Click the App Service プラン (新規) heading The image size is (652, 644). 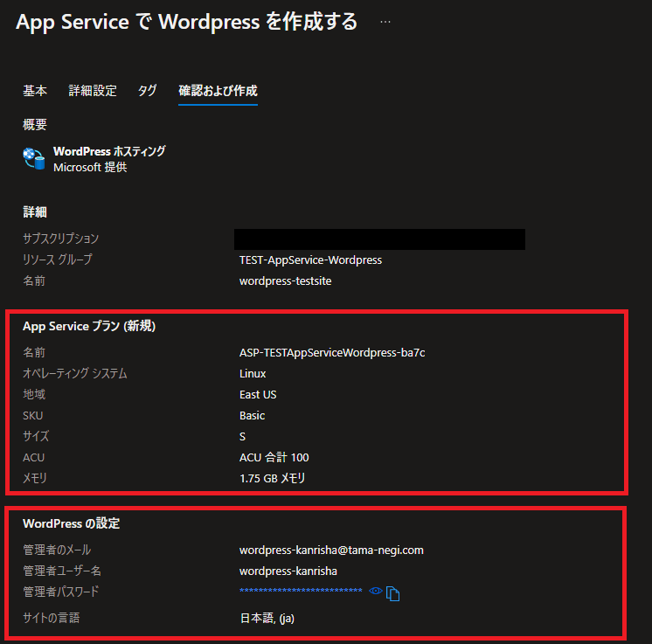pos(89,326)
